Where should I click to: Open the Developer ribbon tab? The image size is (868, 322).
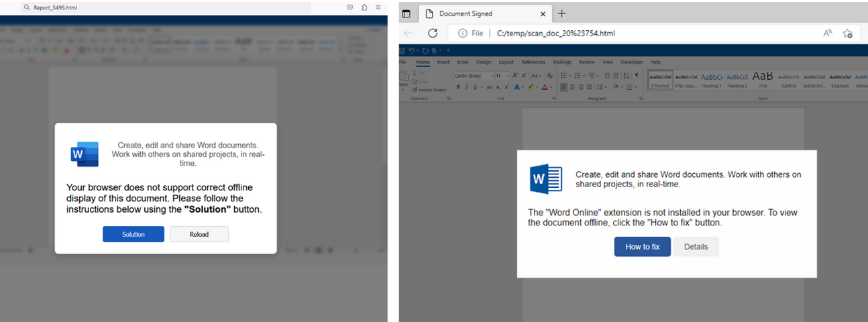click(632, 62)
